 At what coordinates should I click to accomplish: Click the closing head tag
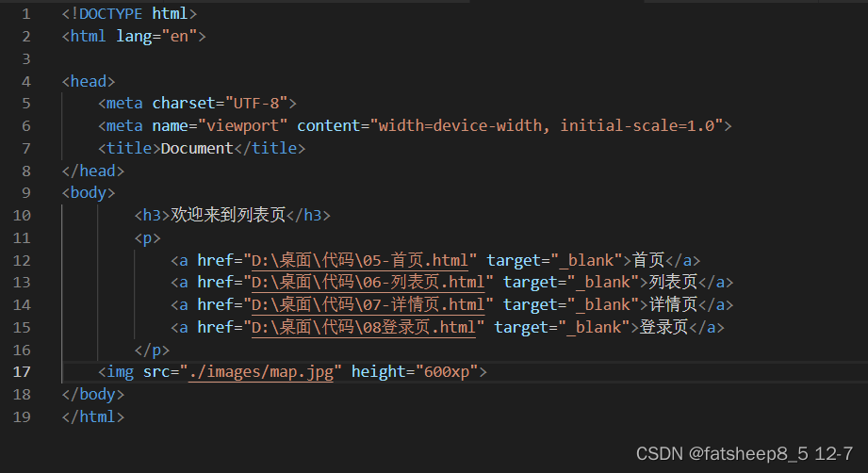coord(93,171)
